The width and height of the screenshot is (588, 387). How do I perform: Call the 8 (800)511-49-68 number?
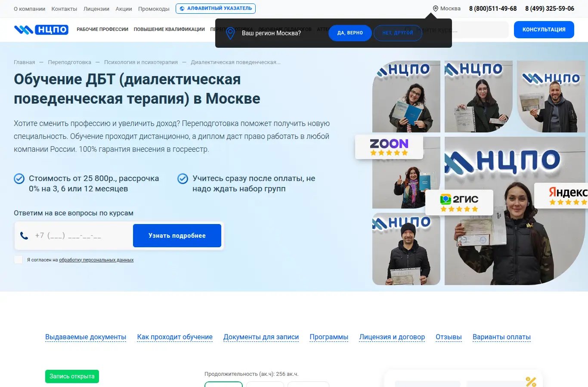[493, 9]
